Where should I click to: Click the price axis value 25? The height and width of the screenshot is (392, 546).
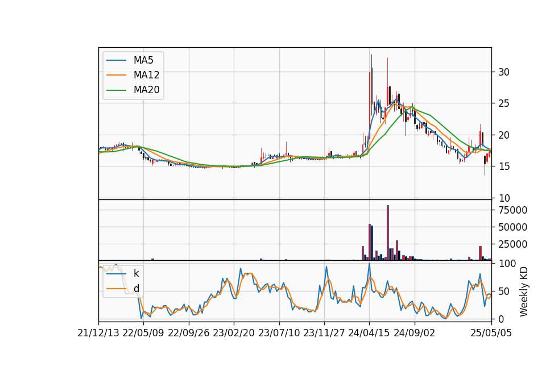pos(504,103)
